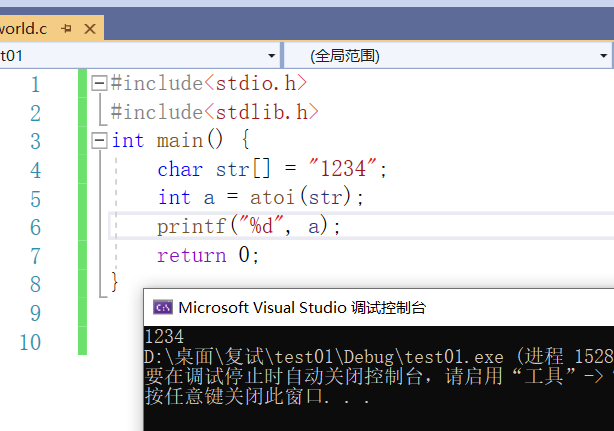Close the world.c editor tab
614x431 pixels.
pos(90,29)
